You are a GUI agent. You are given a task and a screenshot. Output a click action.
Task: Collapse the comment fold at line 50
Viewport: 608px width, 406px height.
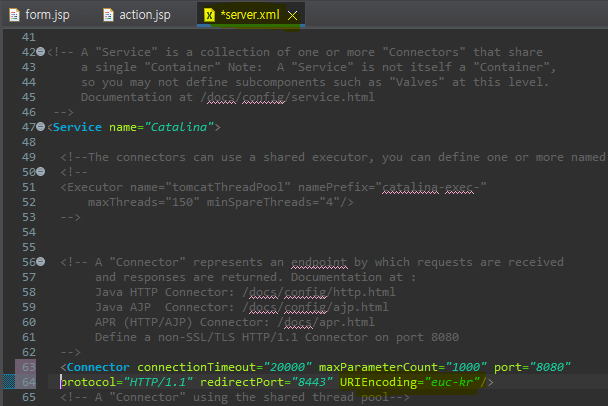41,171
